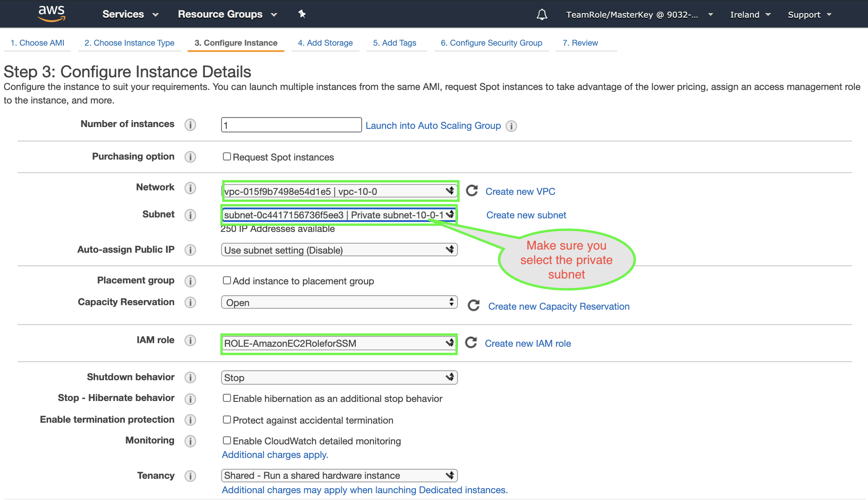Screen dimensions: 868x500
Task: Enable hibernation as additional stop behavior
Action: coord(227,398)
